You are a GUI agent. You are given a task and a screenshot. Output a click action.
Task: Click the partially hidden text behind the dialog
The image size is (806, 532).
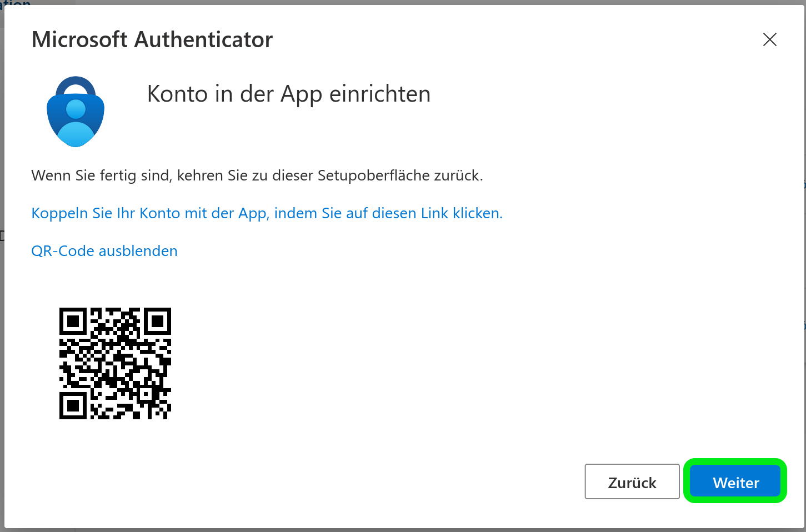[16, 3]
